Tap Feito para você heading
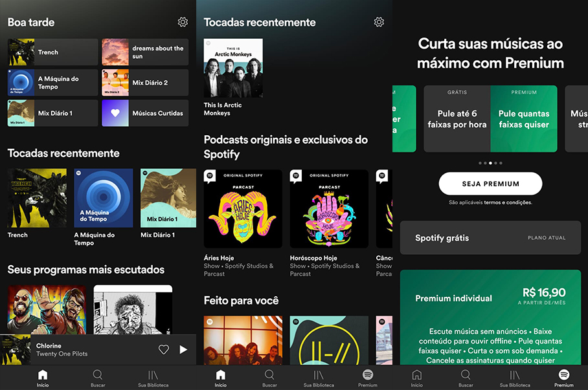The height and width of the screenshot is (390, 588). [241, 301]
